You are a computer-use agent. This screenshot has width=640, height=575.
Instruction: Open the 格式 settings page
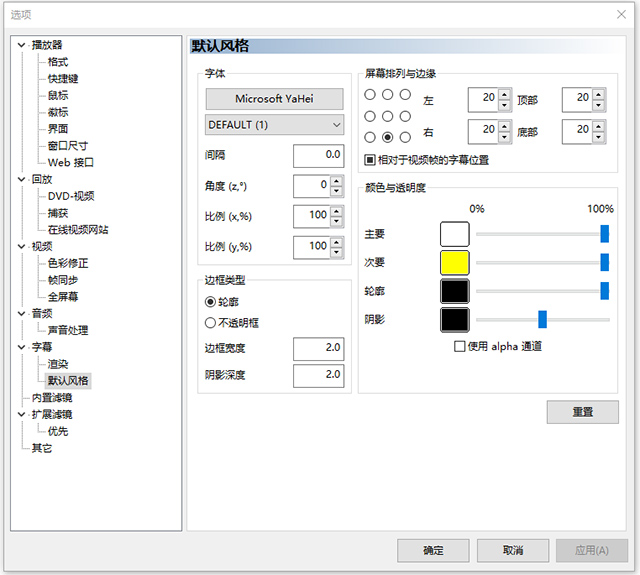[x=58, y=62]
